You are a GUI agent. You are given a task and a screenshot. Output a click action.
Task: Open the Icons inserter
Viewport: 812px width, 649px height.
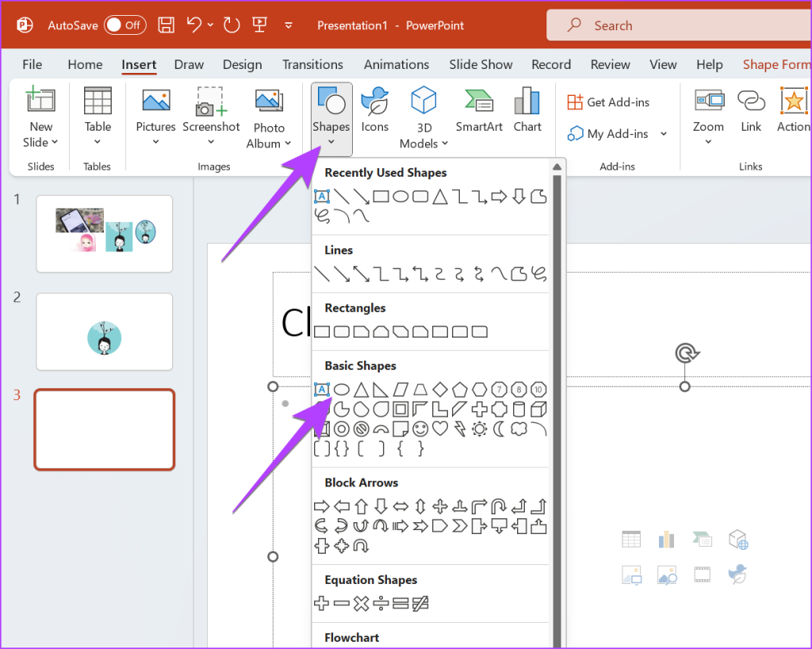374,109
